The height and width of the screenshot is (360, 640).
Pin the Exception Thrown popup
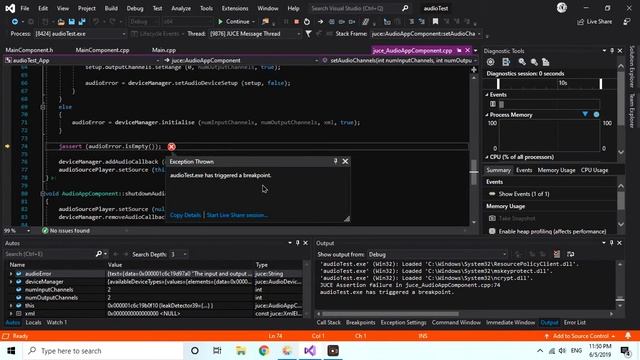point(336,161)
